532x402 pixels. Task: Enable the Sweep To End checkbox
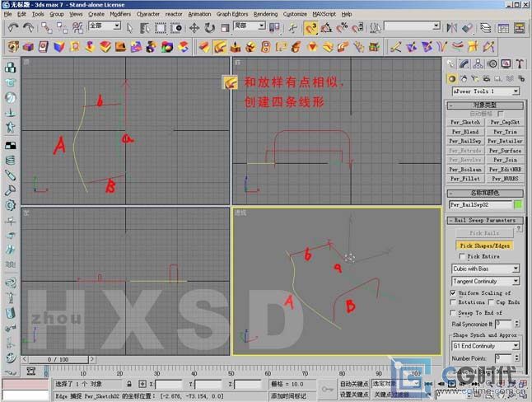click(453, 312)
